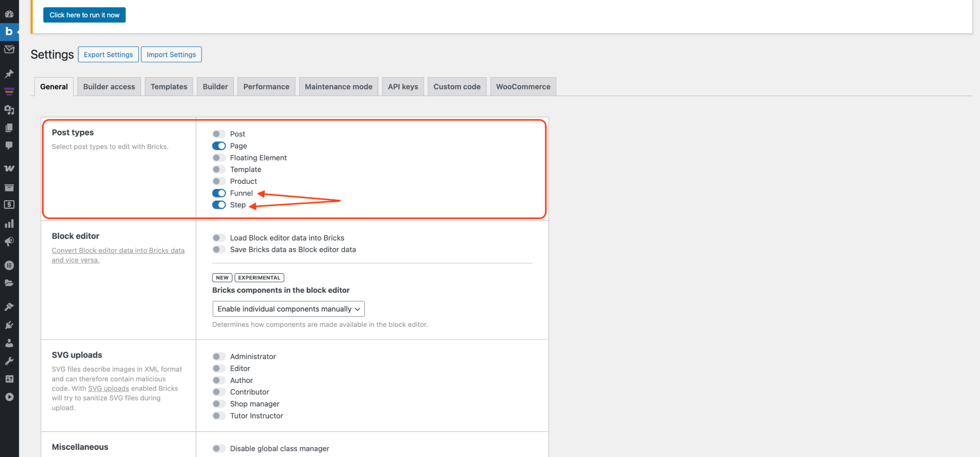Disable the Funnel post type toggle
Viewport: 980px width, 457px height.
pos(219,194)
